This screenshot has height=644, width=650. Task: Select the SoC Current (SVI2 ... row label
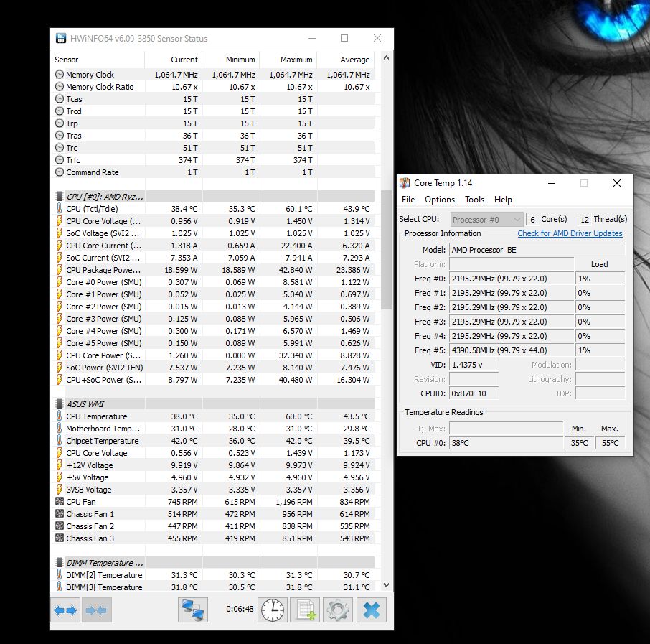tap(103, 257)
